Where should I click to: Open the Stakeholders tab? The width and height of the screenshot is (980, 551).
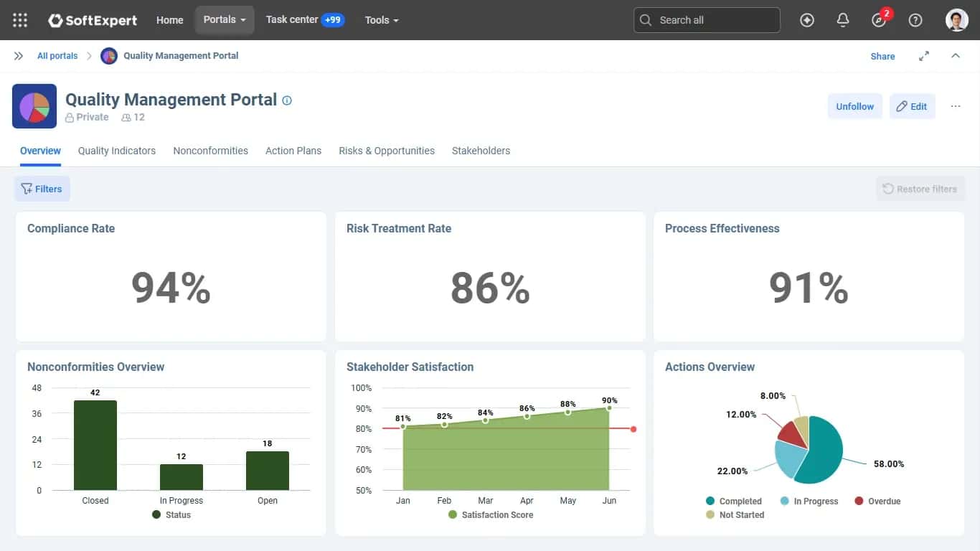[x=481, y=151]
